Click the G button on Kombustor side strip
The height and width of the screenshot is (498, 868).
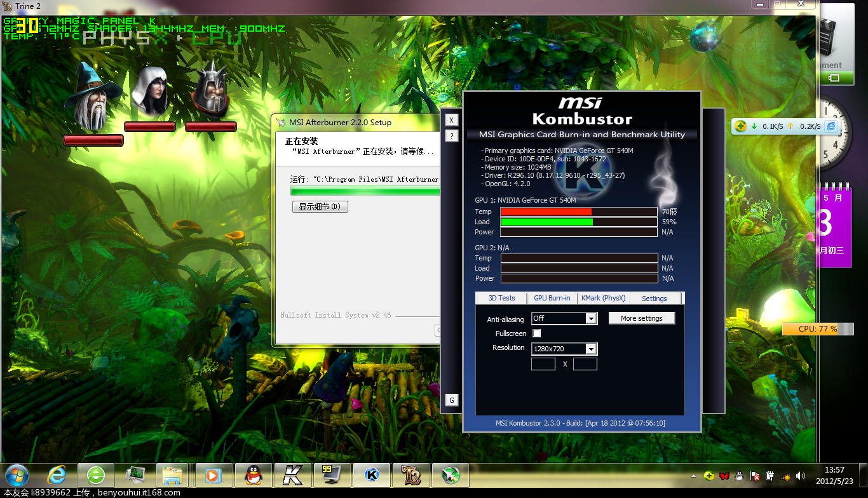click(x=451, y=400)
